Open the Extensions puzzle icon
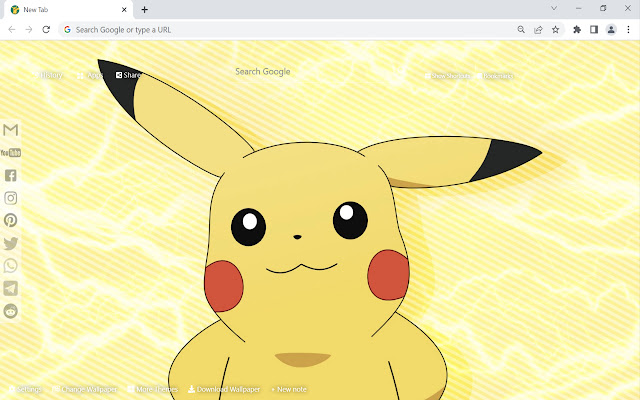This screenshot has height=400, width=640. coord(577,29)
